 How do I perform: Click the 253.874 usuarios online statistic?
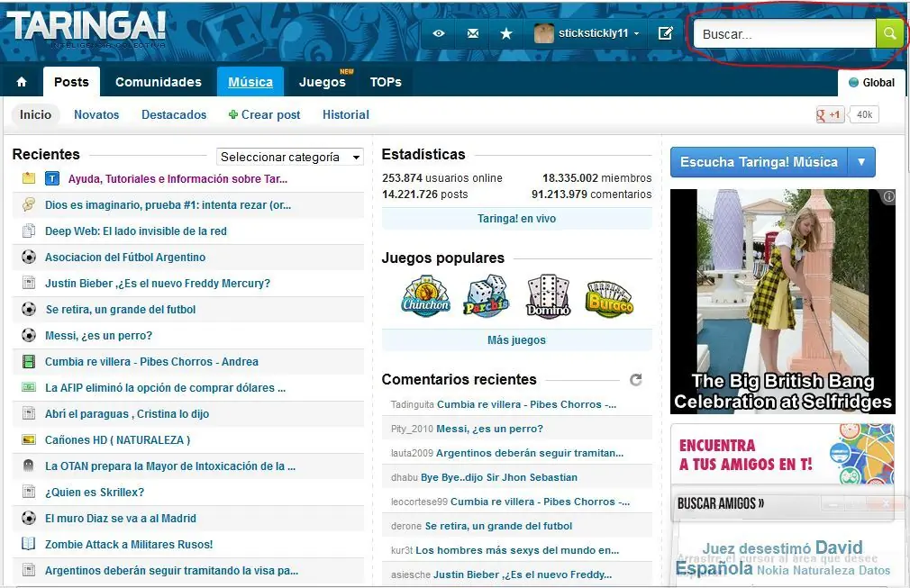442,178
